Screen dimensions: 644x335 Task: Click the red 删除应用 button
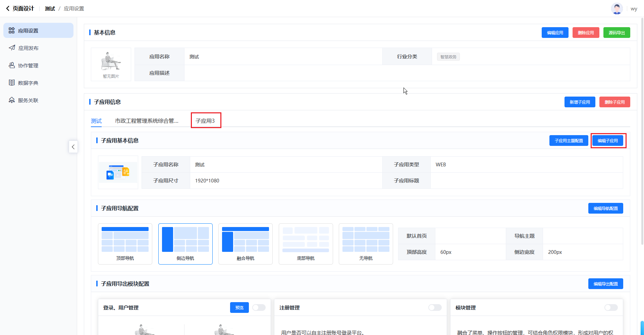tap(586, 33)
